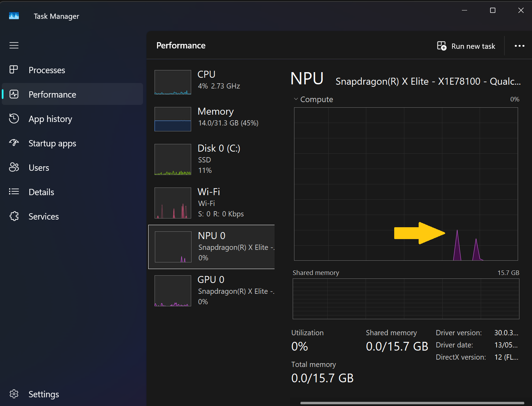Click the Startup apps icon
Screen dimensions: 532x406
14,143
